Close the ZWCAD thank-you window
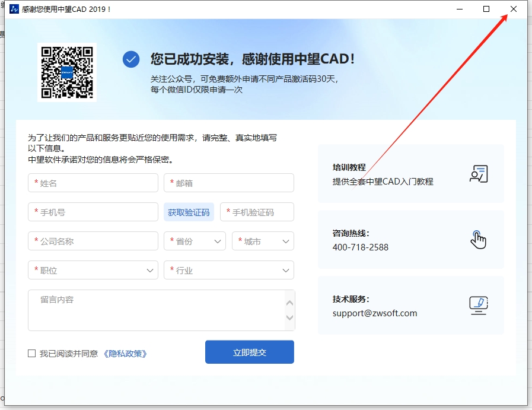532x410 pixels. pos(514,9)
